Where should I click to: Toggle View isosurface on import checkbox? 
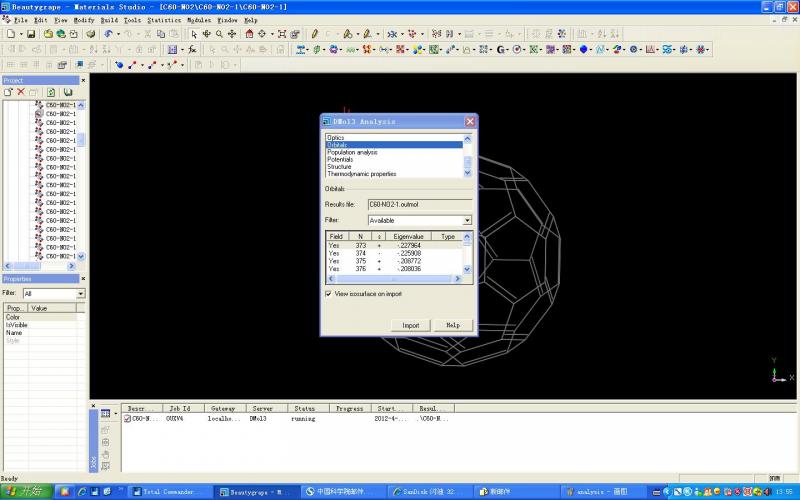(x=329, y=294)
